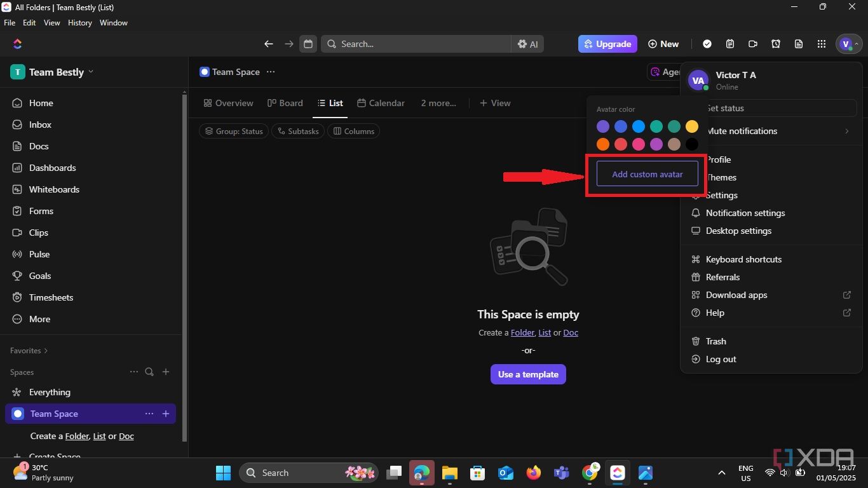Open the user avatar menu at top right
This screenshot has height=488, width=868.
(x=849, y=44)
